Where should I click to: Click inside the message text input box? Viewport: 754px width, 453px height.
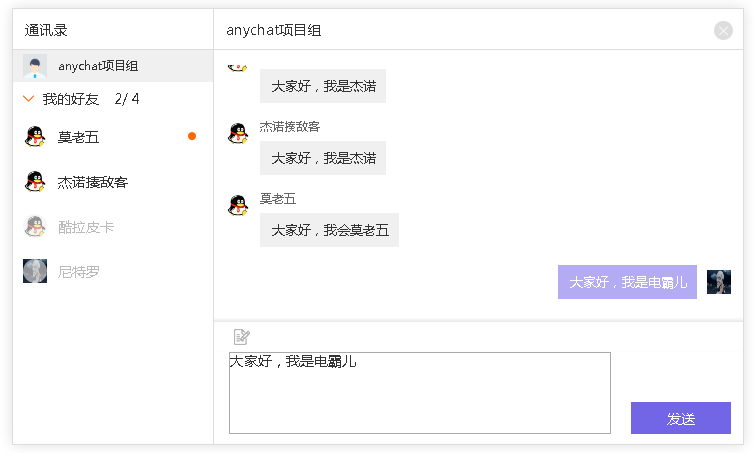pyautogui.click(x=420, y=393)
